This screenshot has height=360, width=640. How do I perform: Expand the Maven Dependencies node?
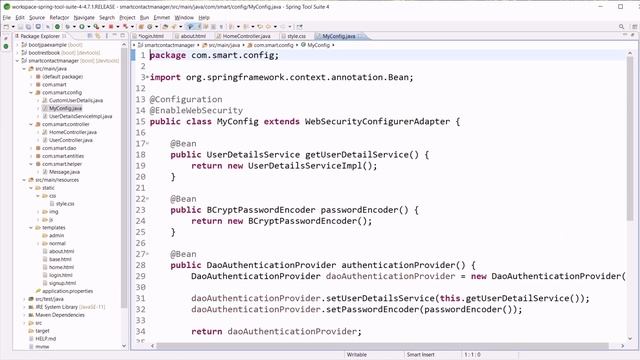(24, 315)
